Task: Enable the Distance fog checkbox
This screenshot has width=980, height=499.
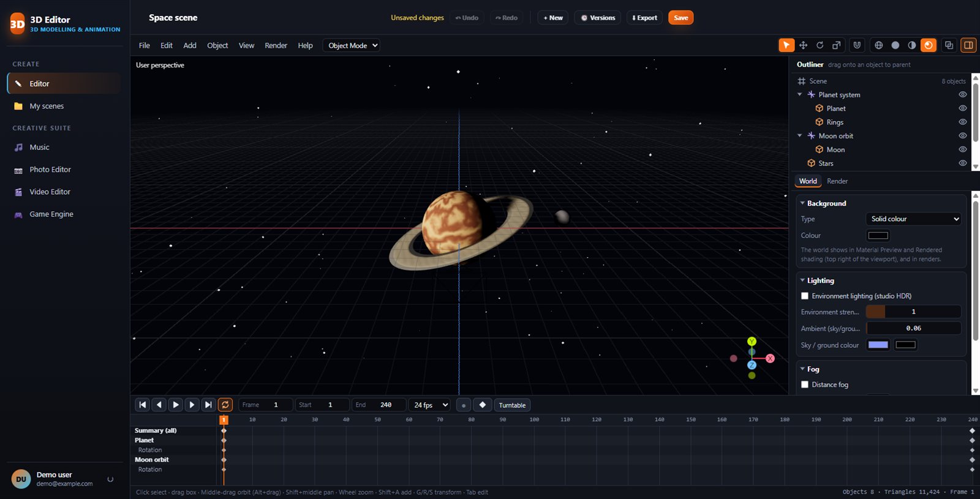Action: pyautogui.click(x=805, y=385)
